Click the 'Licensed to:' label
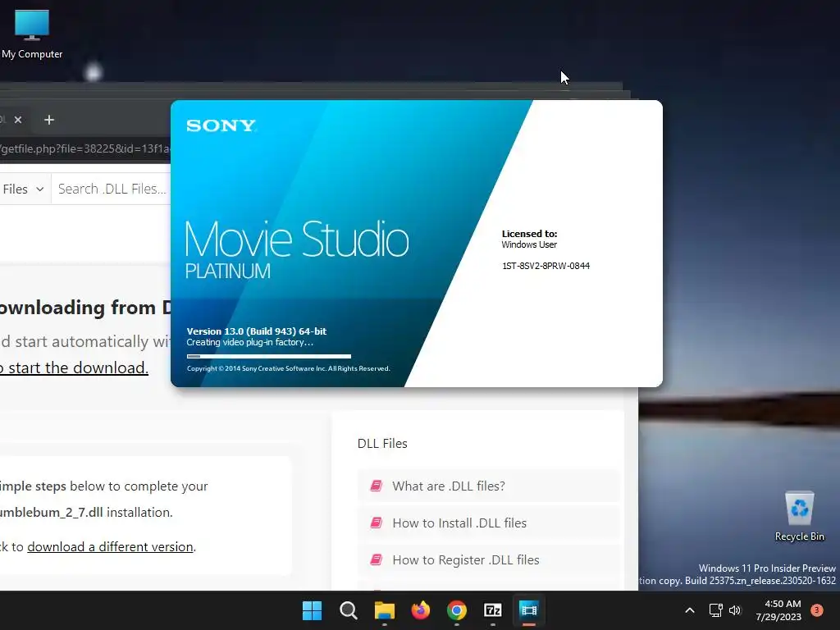The image size is (840, 630). (529, 234)
